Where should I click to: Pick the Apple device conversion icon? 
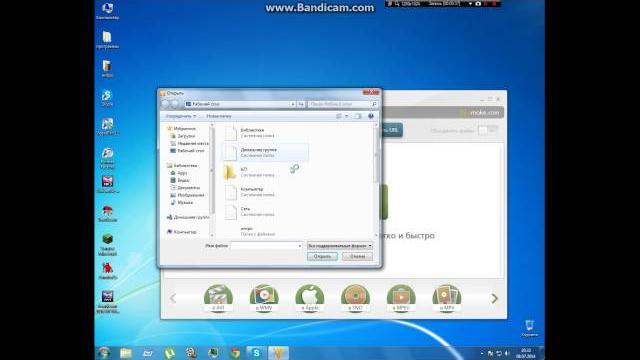pyautogui.click(x=309, y=298)
